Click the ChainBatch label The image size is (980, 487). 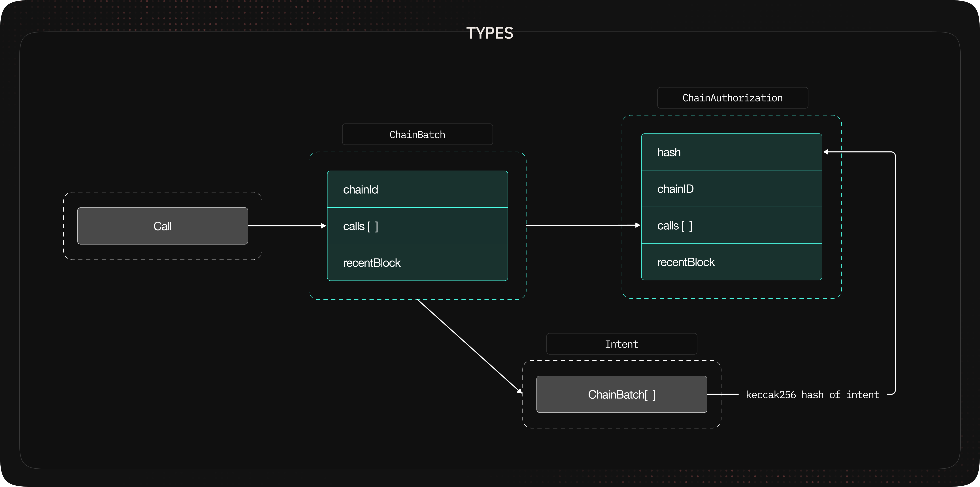click(417, 134)
